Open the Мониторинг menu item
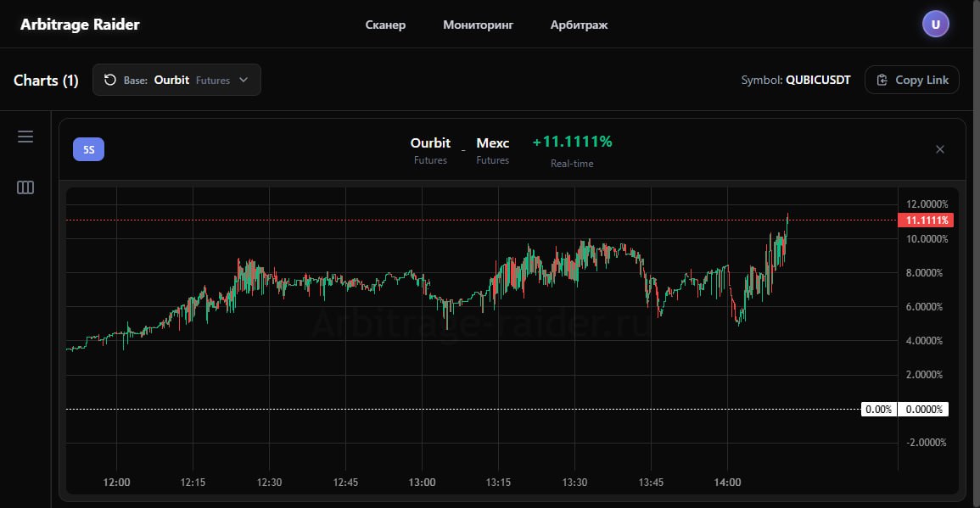Screen dimensions: 980x508 (x=478, y=25)
